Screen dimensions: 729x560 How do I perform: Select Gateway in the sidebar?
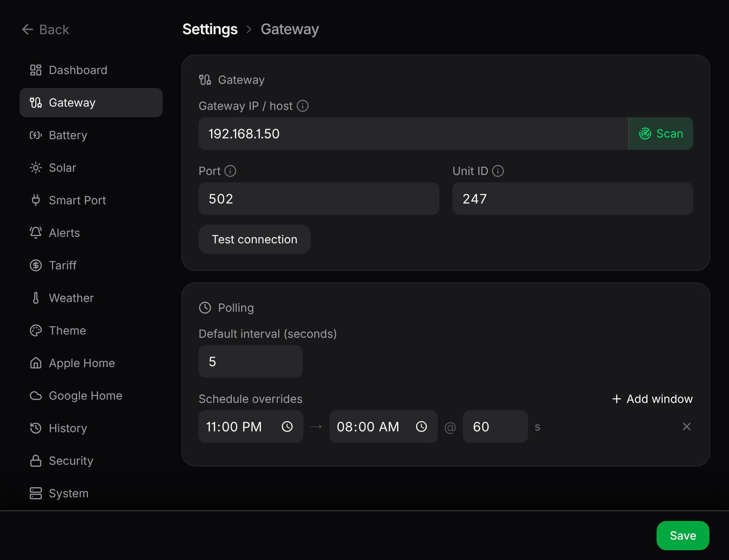[91, 103]
